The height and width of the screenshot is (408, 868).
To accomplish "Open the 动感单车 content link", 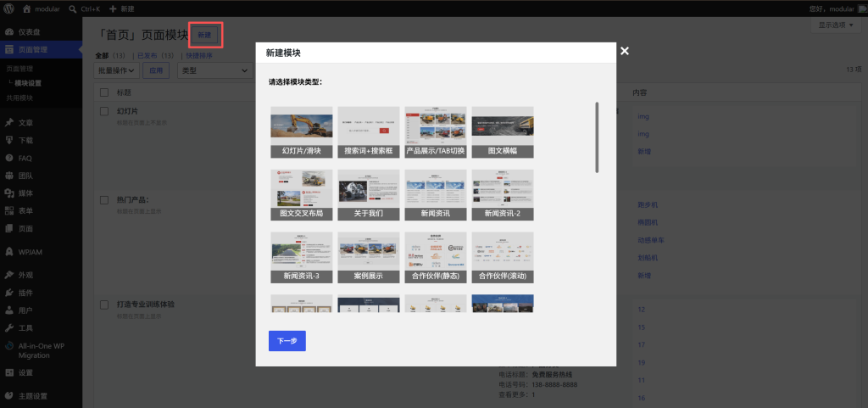I will coord(651,240).
